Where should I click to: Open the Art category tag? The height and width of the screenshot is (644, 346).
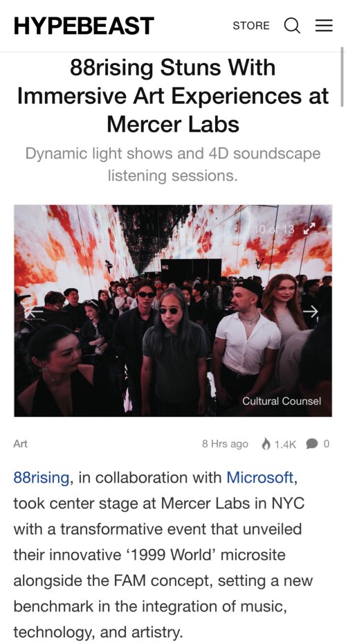point(21,444)
